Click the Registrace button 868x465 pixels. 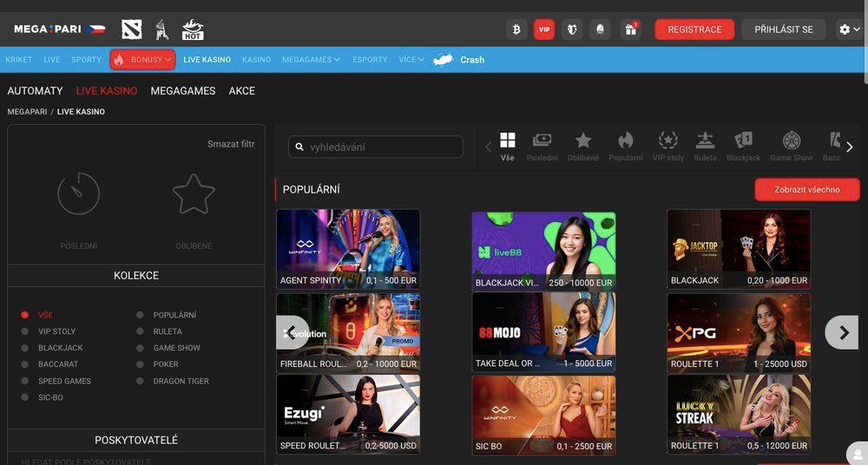pos(694,29)
